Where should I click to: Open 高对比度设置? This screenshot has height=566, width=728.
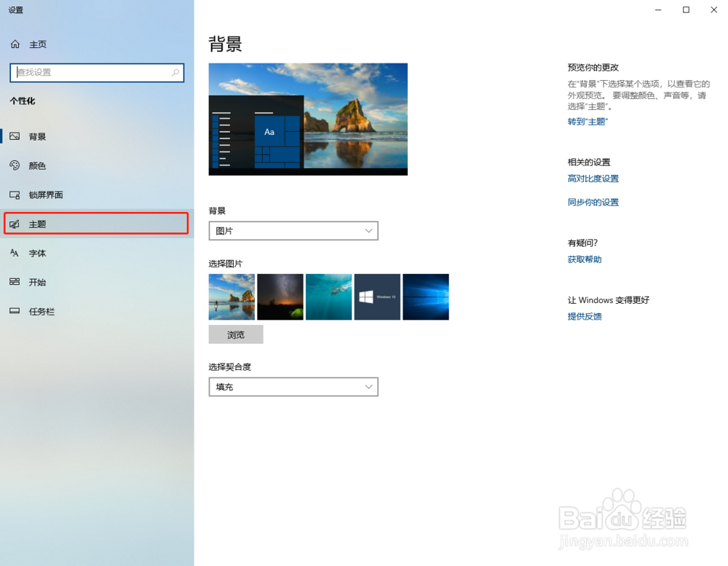(593, 178)
